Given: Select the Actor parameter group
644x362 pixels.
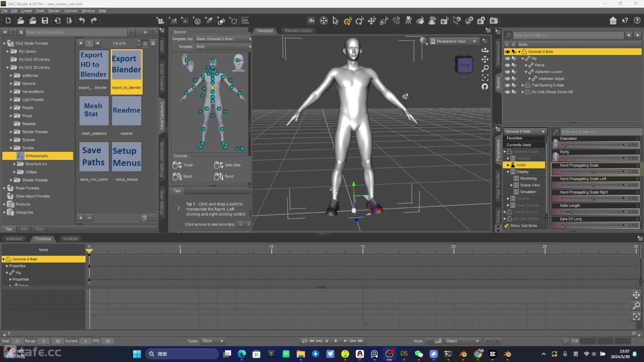Looking at the screenshot, I should 524,165.
